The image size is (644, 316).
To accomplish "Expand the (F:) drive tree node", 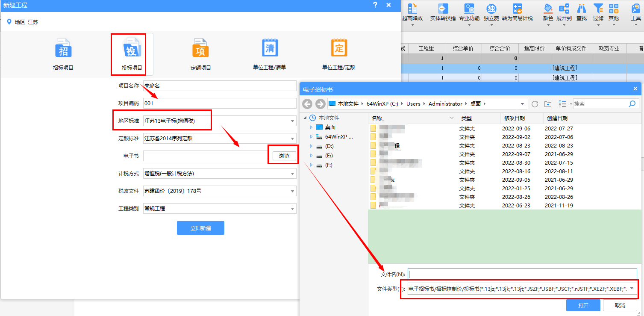I will (x=312, y=165).
